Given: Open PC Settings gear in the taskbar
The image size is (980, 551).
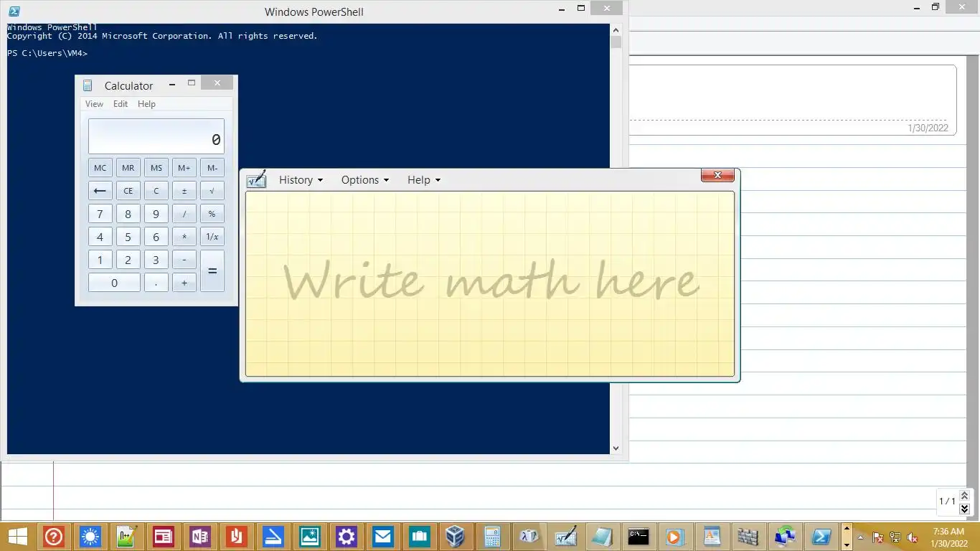Looking at the screenshot, I should pyautogui.click(x=347, y=537).
